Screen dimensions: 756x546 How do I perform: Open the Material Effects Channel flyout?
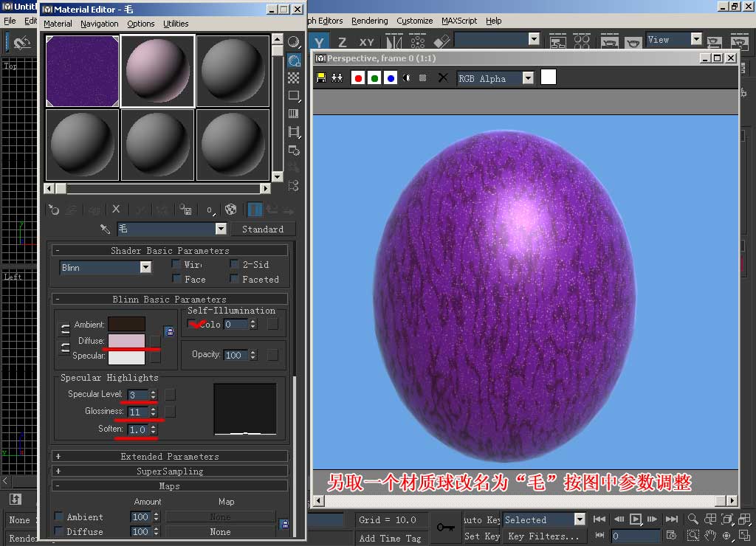coord(210,210)
